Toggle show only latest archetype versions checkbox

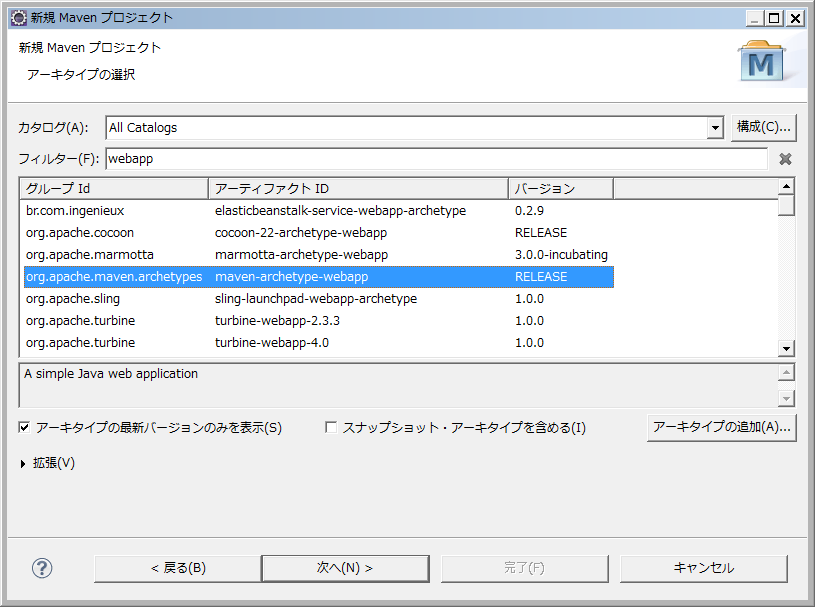pyautogui.click(x=24, y=427)
